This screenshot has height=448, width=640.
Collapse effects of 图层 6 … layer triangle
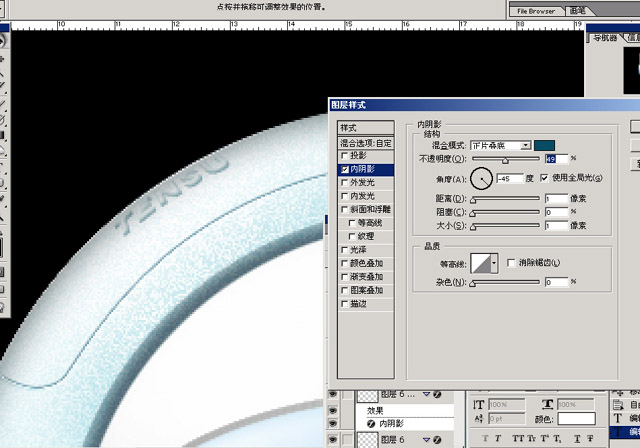point(427,394)
